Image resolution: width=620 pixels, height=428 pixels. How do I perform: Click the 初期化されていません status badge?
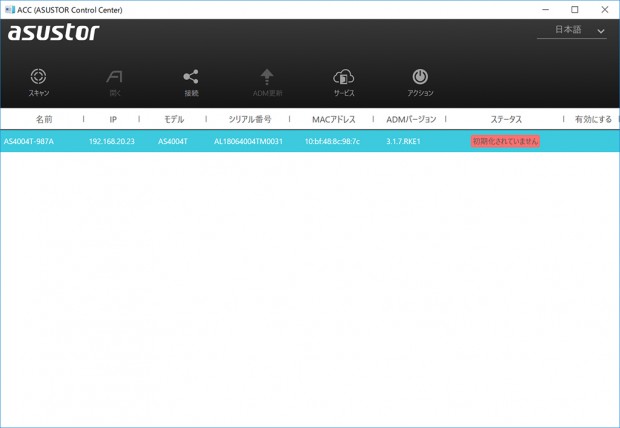point(505,141)
